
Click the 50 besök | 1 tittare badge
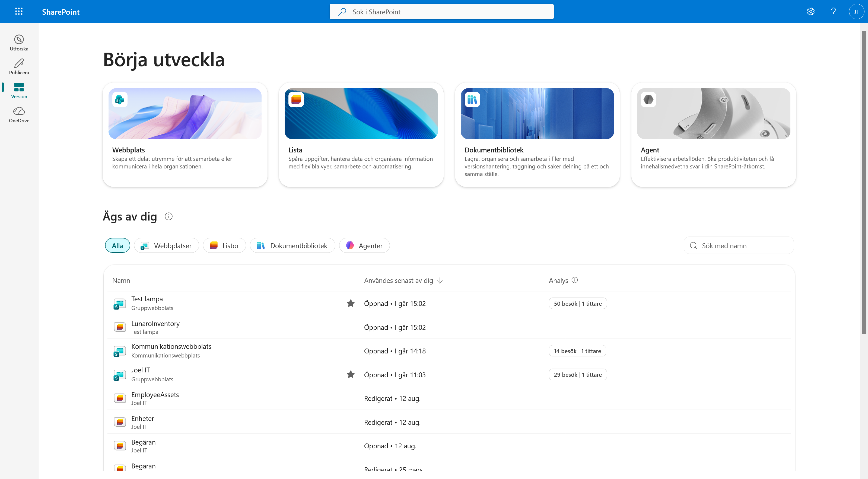[578, 304]
